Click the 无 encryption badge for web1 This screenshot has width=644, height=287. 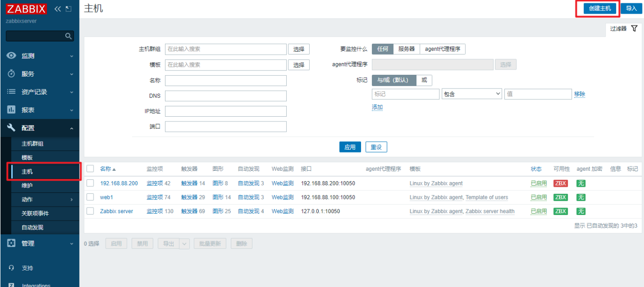coord(581,197)
